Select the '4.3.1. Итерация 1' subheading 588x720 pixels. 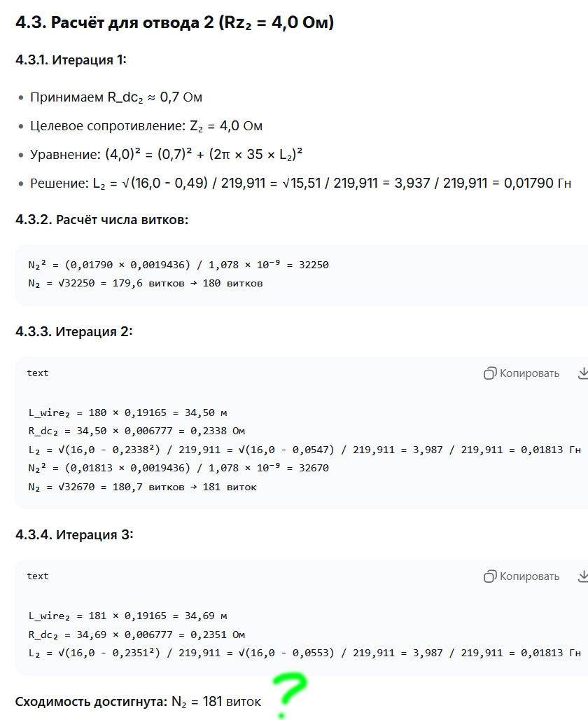[71, 60]
